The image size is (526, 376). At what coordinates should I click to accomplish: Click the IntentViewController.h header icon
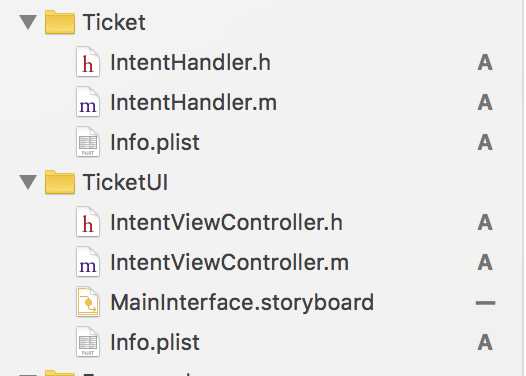[88, 222]
